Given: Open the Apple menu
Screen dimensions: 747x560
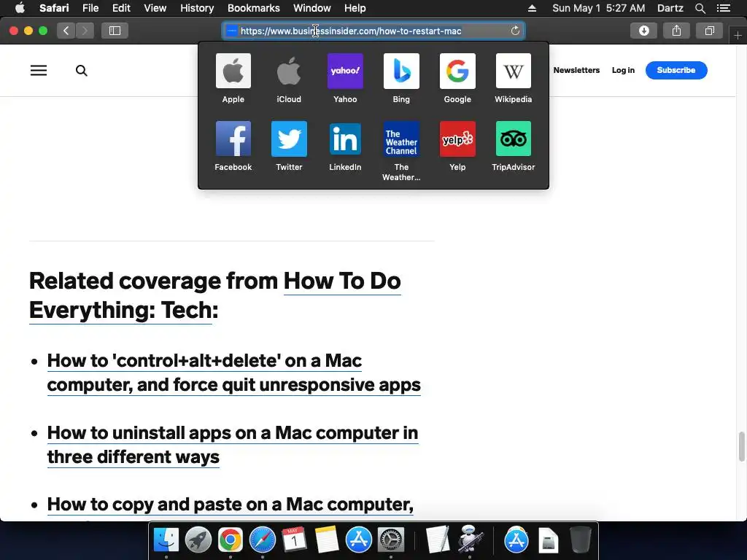Looking at the screenshot, I should (x=20, y=8).
